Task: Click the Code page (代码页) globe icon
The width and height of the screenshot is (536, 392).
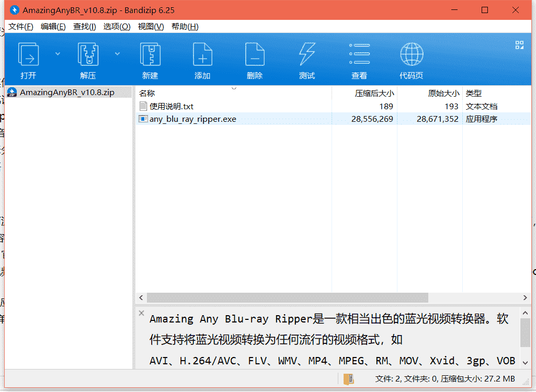Action: [412, 54]
